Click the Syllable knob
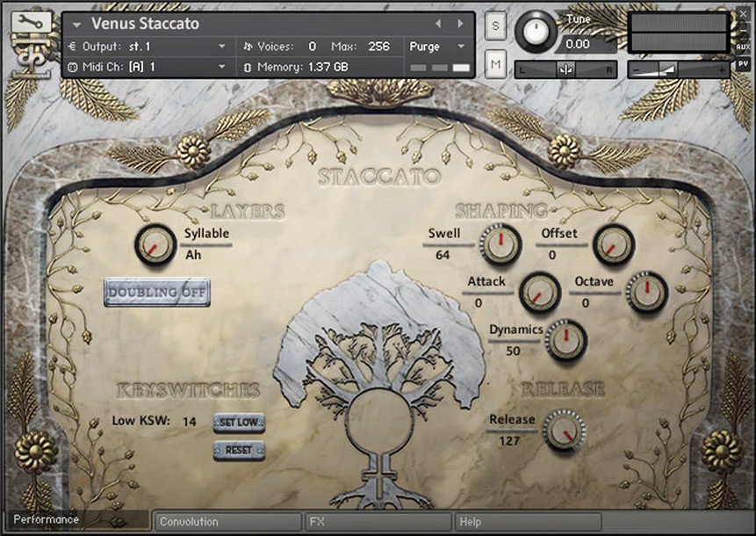Viewport: 756px width, 536px height. pos(155,244)
